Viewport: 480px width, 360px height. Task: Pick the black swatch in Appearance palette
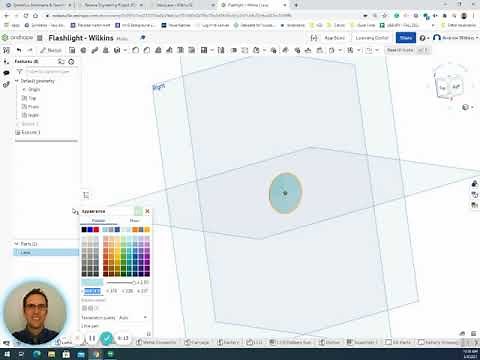[84, 230]
